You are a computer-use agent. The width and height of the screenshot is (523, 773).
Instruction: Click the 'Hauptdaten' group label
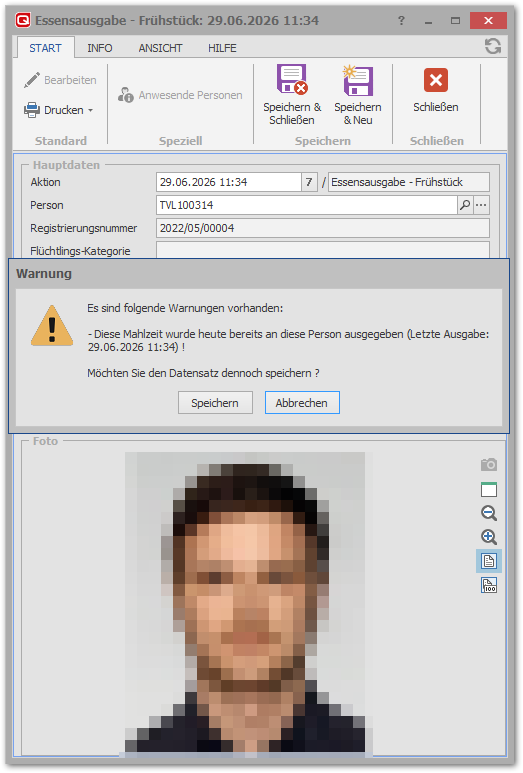point(66,165)
